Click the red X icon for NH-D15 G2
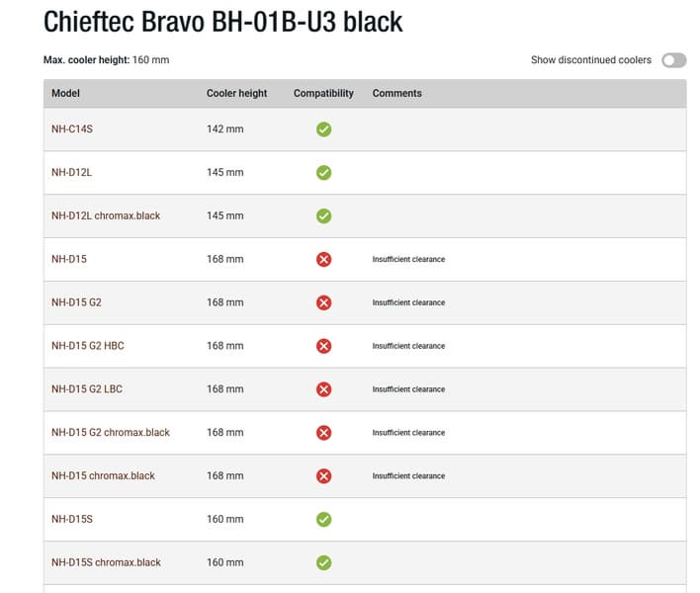Image resolution: width=700 pixels, height=593 pixels. [323, 302]
